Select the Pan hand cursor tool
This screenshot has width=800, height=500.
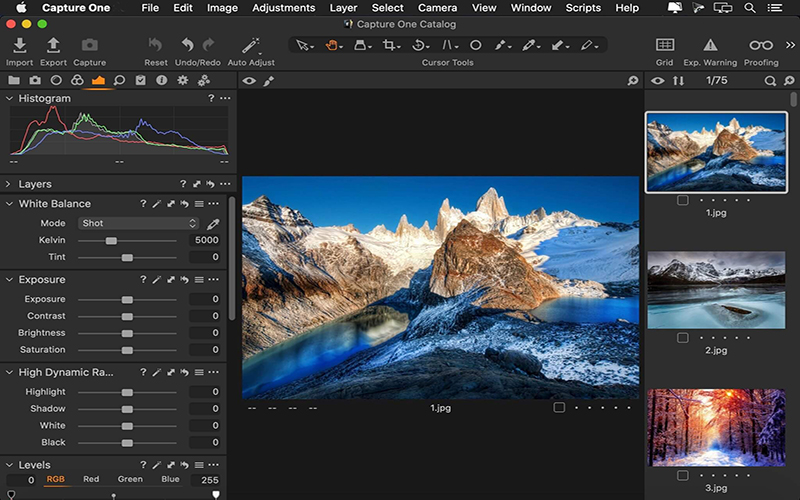332,45
